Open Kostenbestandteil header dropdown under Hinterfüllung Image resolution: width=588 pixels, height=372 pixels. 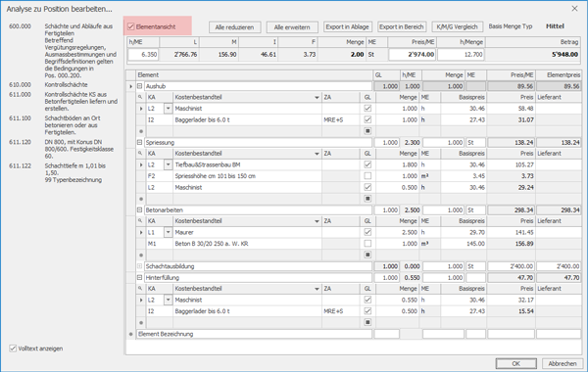(317, 289)
